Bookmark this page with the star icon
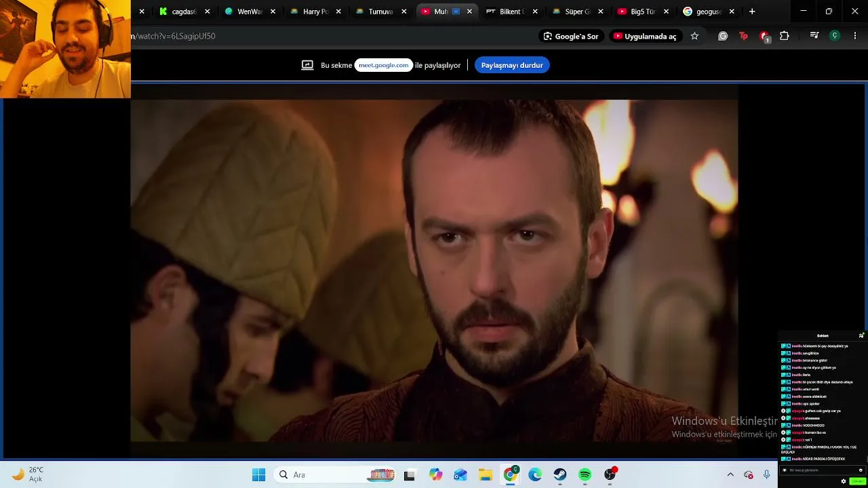 pyautogui.click(x=694, y=36)
